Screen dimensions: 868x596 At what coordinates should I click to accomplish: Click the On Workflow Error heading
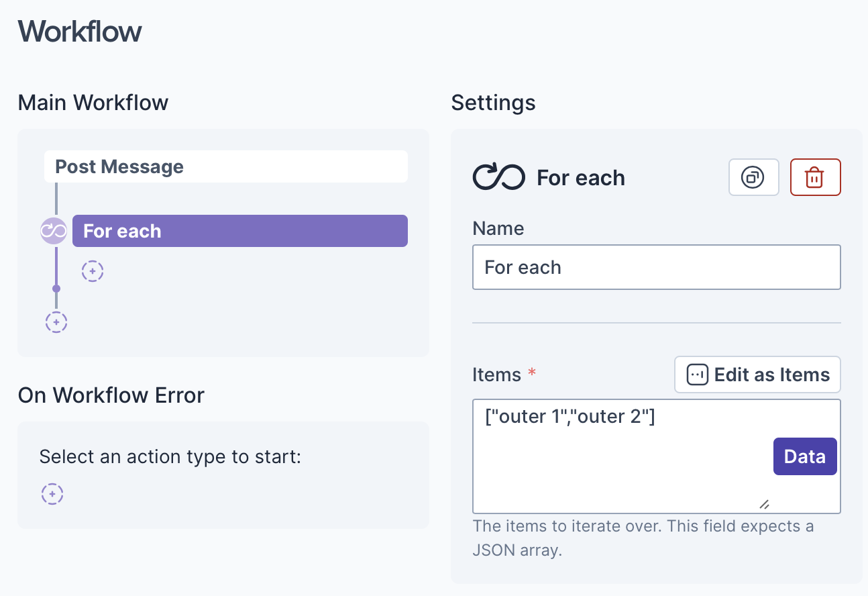tap(111, 395)
